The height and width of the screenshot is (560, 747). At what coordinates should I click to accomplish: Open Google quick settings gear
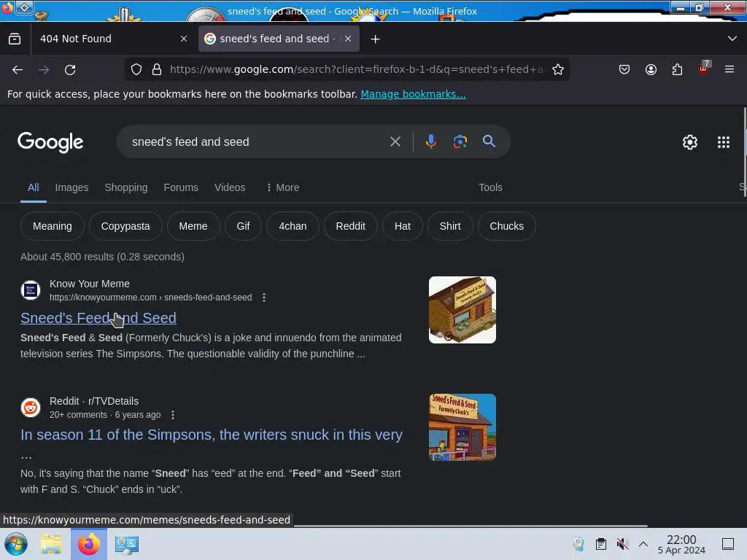[690, 142]
